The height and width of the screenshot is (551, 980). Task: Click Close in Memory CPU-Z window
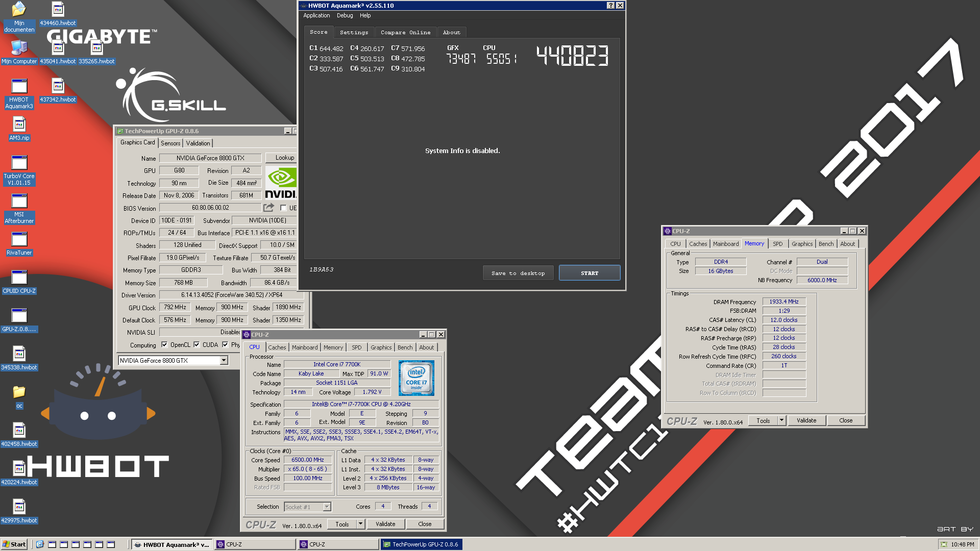(x=846, y=420)
